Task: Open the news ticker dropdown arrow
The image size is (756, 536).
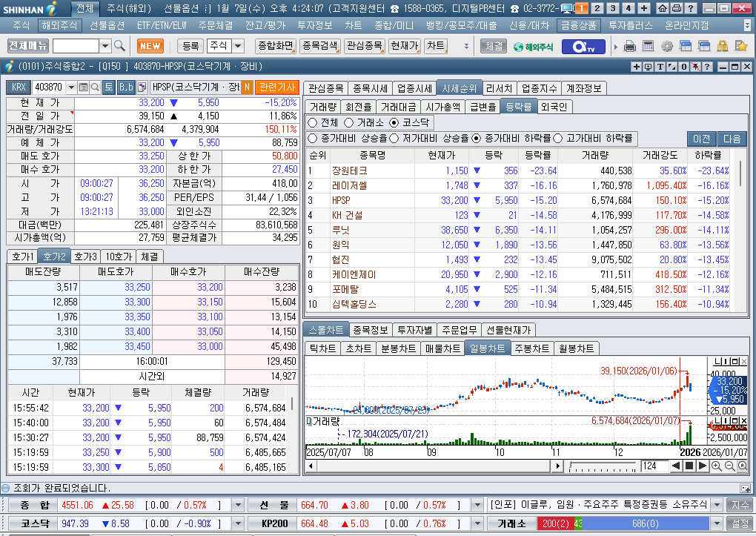Action: [717, 505]
